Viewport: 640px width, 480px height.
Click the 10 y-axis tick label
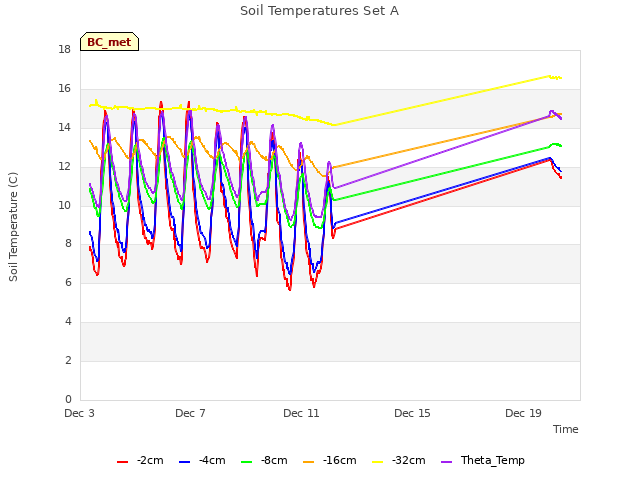point(64,205)
